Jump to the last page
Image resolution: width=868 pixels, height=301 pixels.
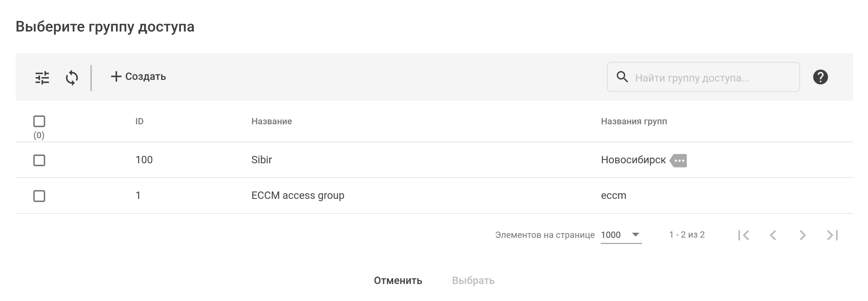click(x=832, y=235)
